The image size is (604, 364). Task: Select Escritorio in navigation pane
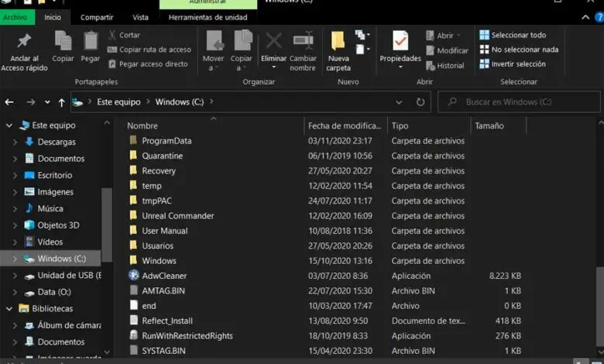(55, 175)
